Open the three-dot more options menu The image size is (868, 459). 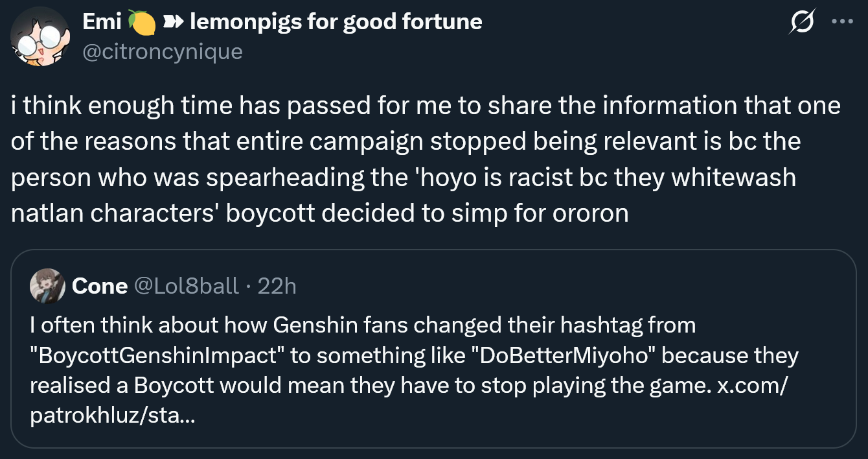point(841,21)
